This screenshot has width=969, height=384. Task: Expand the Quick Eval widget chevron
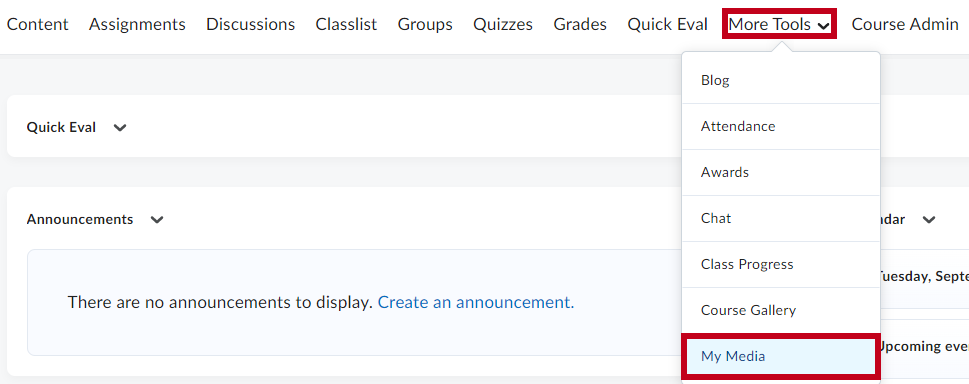(120, 128)
